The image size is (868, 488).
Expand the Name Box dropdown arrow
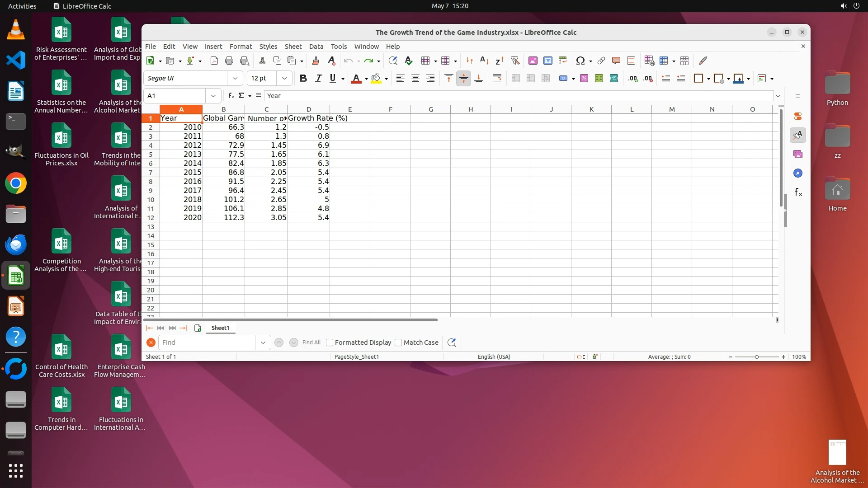pyautogui.click(x=213, y=96)
